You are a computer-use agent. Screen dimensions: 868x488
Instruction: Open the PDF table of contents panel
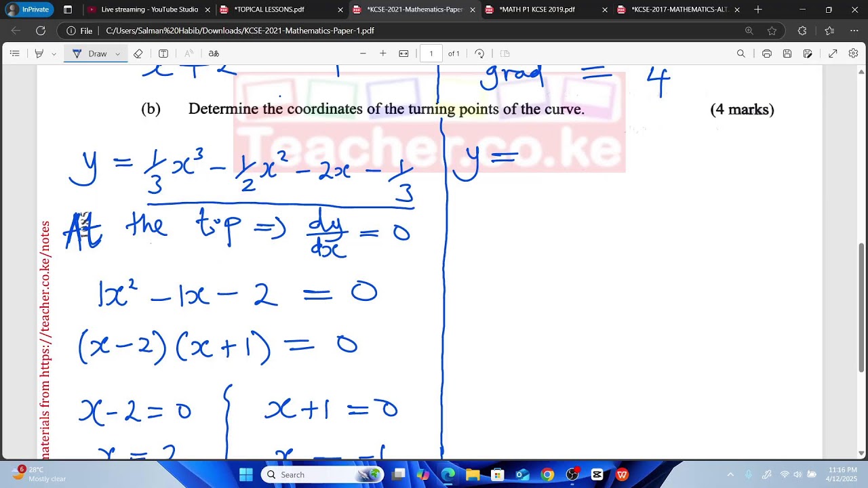coord(15,54)
